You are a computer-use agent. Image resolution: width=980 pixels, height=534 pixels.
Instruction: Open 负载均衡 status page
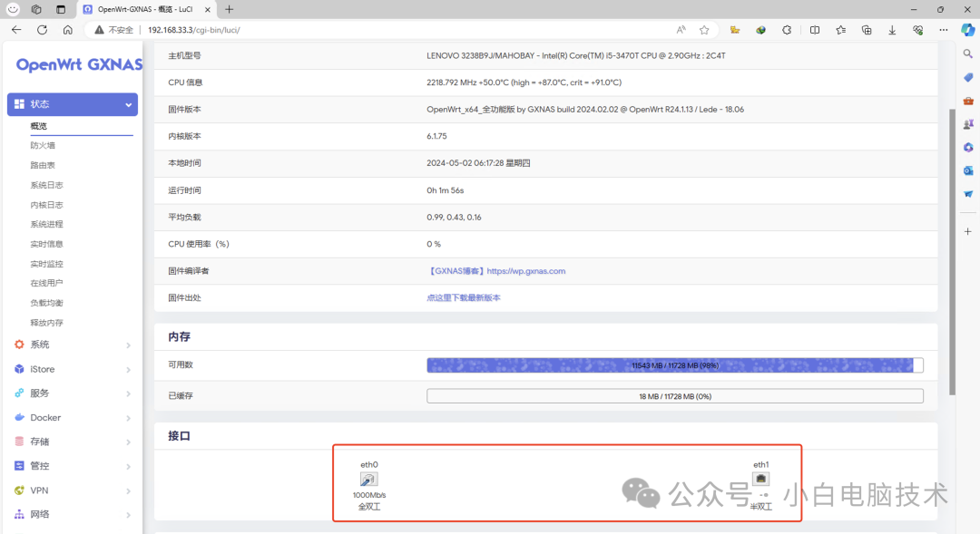pos(47,303)
